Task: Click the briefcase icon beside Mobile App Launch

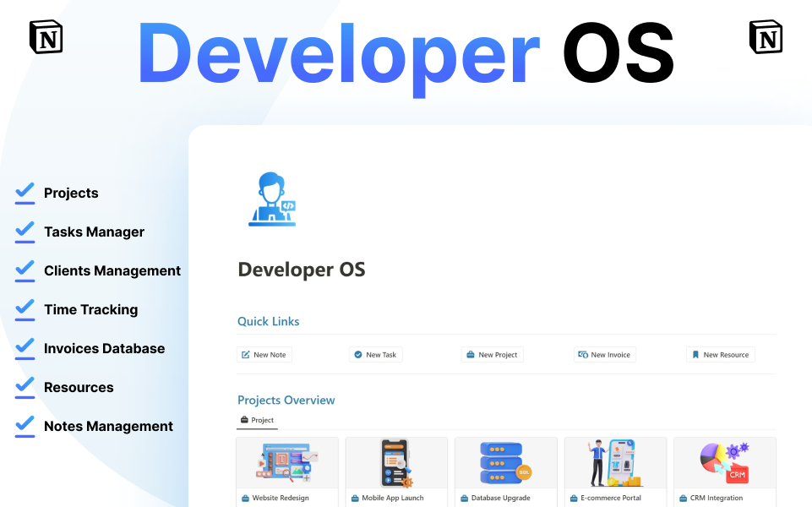Action: (355, 499)
